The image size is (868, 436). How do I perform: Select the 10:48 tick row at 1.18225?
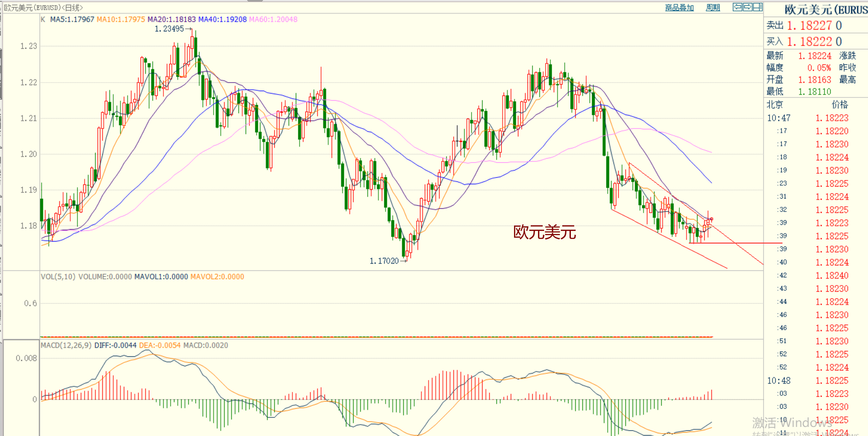[x=816, y=381]
